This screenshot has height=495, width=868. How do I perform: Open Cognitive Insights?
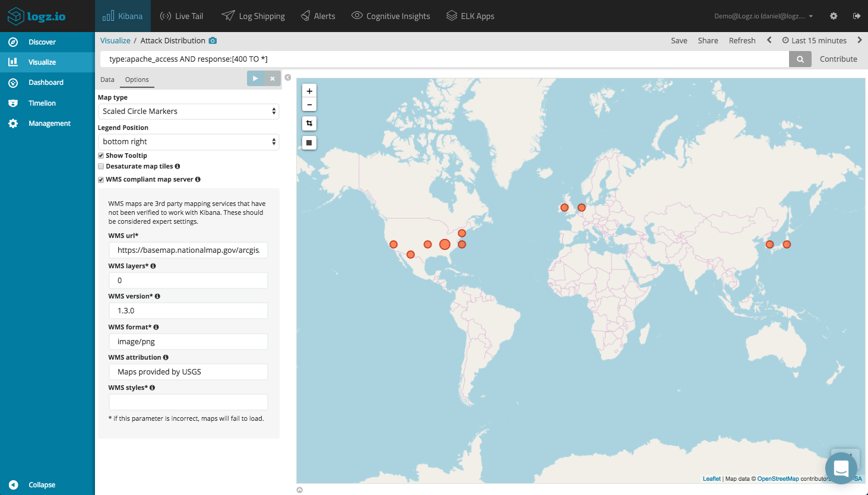(391, 16)
